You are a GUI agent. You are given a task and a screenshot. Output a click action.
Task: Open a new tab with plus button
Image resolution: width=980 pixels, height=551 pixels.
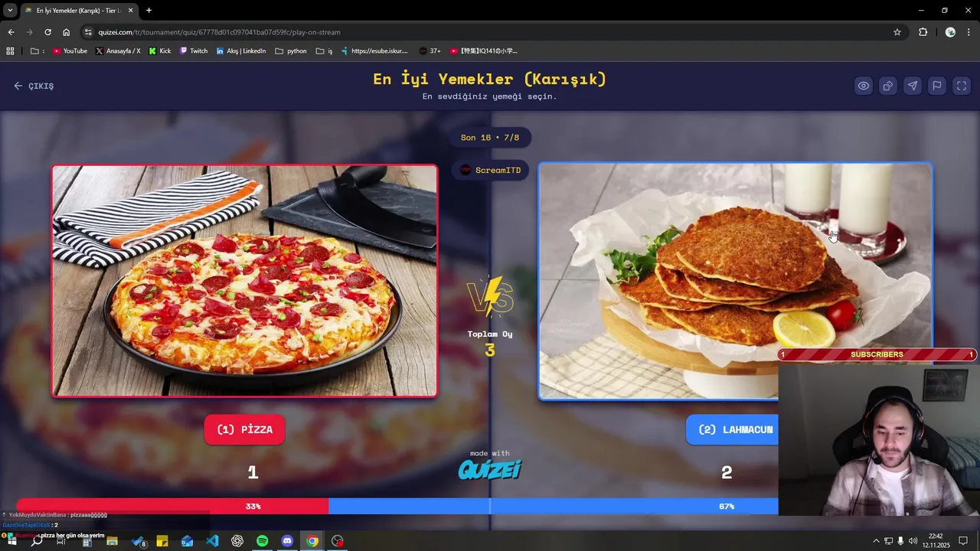(149, 10)
